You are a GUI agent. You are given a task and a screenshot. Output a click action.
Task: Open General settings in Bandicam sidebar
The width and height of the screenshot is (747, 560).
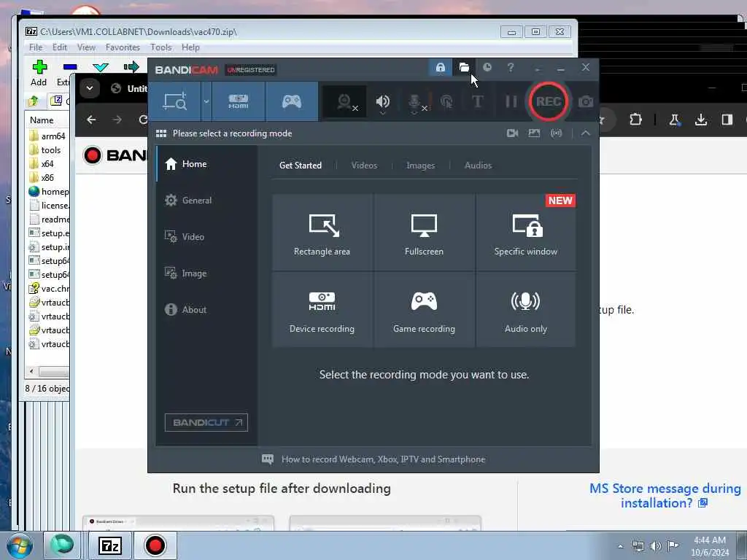coord(206,201)
